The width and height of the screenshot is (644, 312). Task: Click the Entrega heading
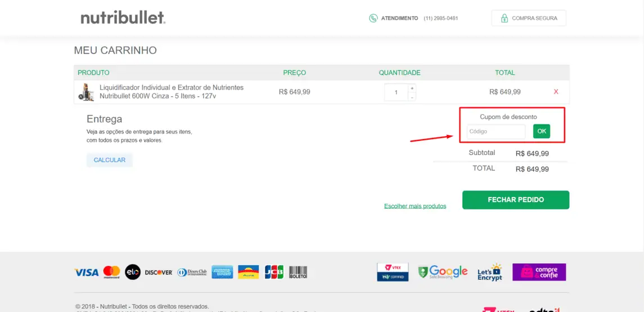tap(104, 119)
